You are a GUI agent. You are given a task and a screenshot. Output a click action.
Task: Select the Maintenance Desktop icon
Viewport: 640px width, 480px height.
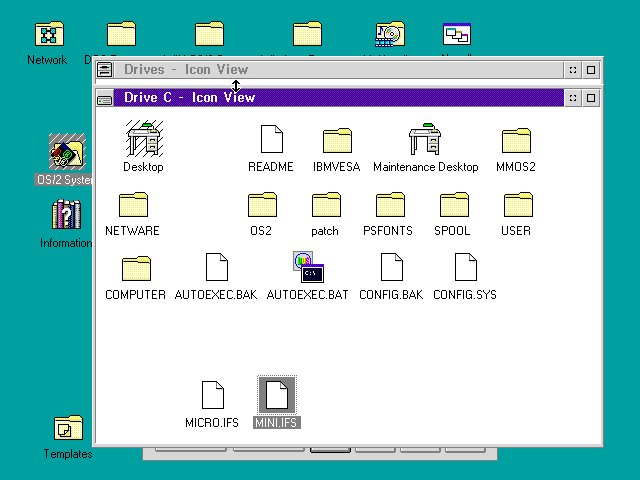(425, 139)
